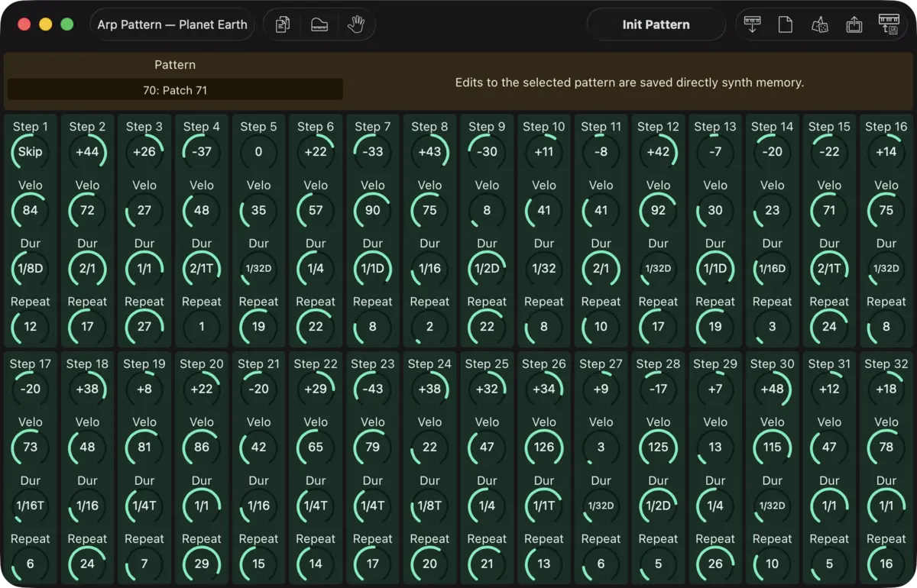Click Step 16 transpose knob showing +14
Viewport: 917px width, 588px height.
(x=886, y=152)
